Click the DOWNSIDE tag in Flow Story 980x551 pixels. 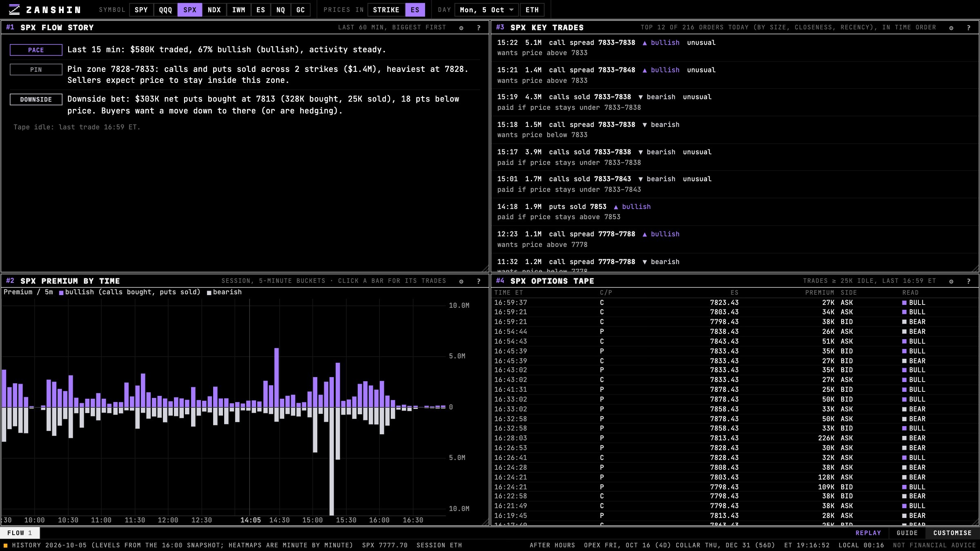(x=36, y=99)
